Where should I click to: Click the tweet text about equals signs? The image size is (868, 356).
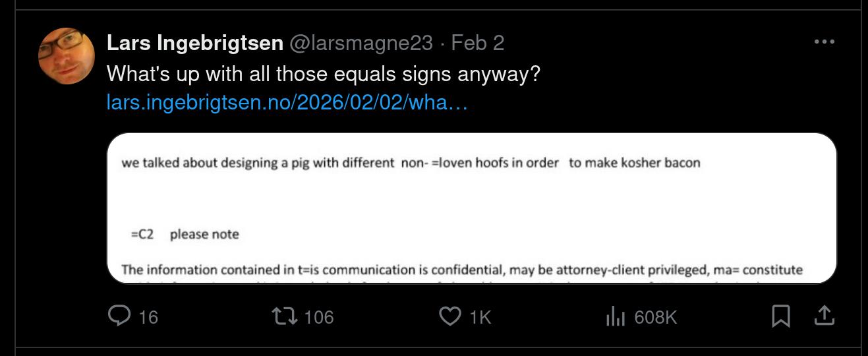coord(323,73)
